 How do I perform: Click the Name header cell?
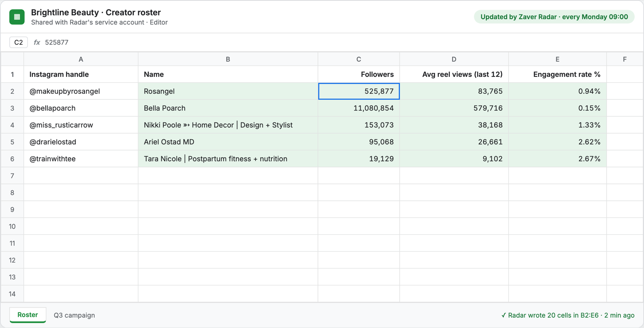point(228,74)
